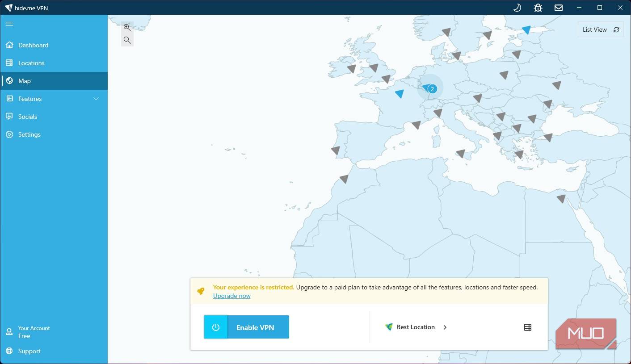
Task: Open the hide.me VPN logo menu
Action: point(8,8)
